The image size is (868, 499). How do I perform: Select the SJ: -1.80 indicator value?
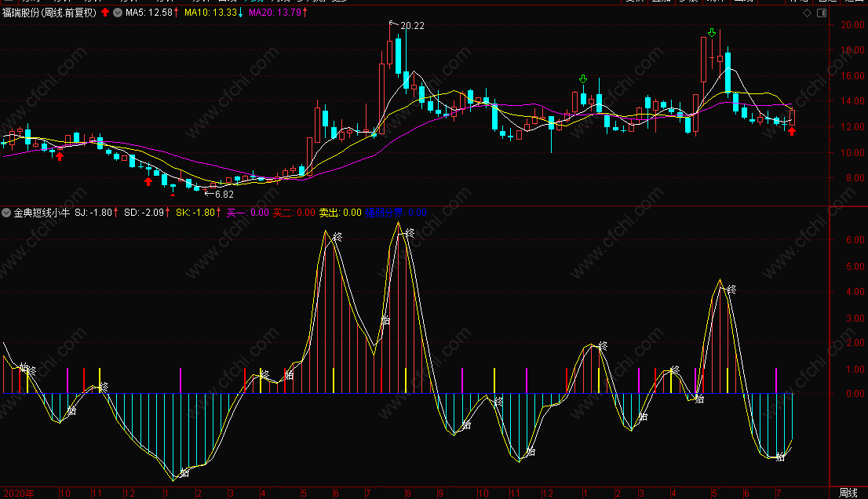pos(93,213)
